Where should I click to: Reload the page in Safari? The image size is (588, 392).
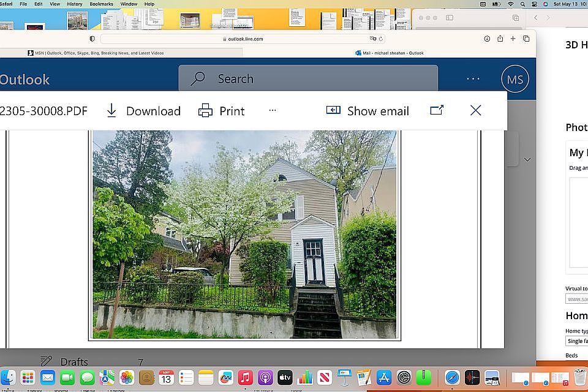pyautogui.click(x=381, y=39)
